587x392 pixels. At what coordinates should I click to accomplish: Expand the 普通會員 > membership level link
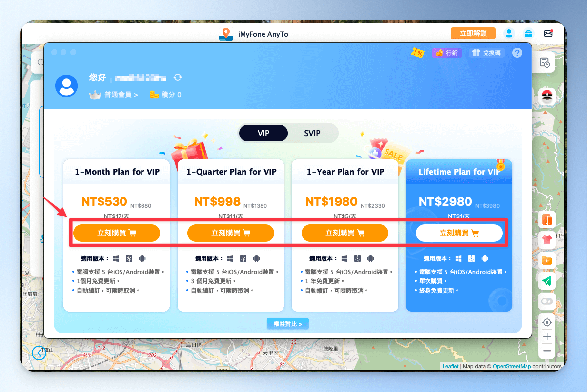coord(113,95)
